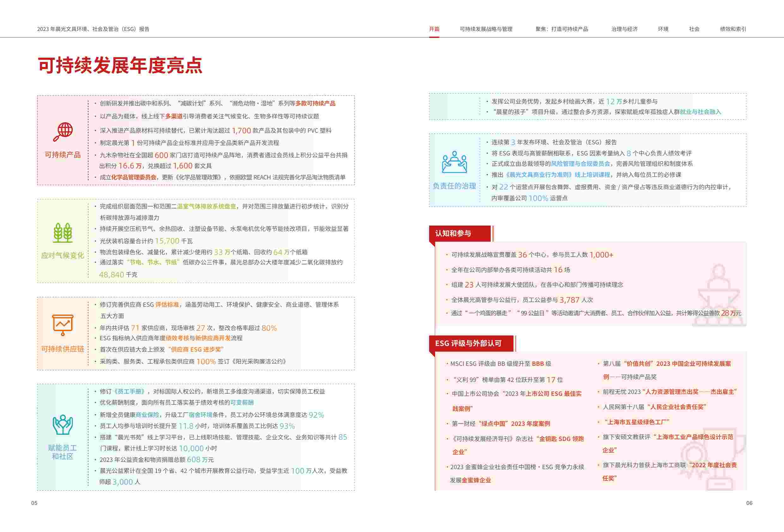Click the blue text 风险管理与合规委员会

tap(580, 164)
